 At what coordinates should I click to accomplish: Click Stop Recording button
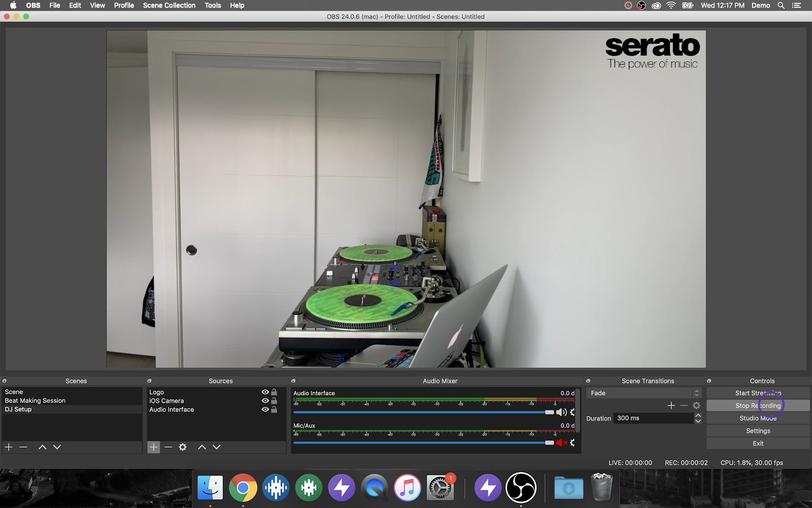pos(758,406)
